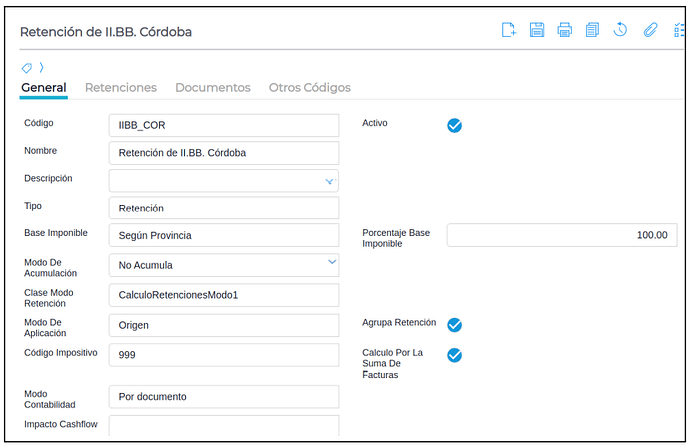This screenshot has height=445, width=690.
Task: Click the save floppy disk icon
Action: (x=537, y=30)
